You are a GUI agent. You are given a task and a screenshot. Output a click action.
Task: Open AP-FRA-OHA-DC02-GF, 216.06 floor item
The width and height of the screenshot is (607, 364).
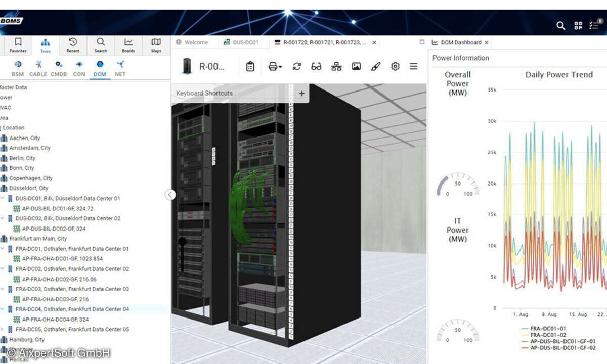tap(59, 279)
